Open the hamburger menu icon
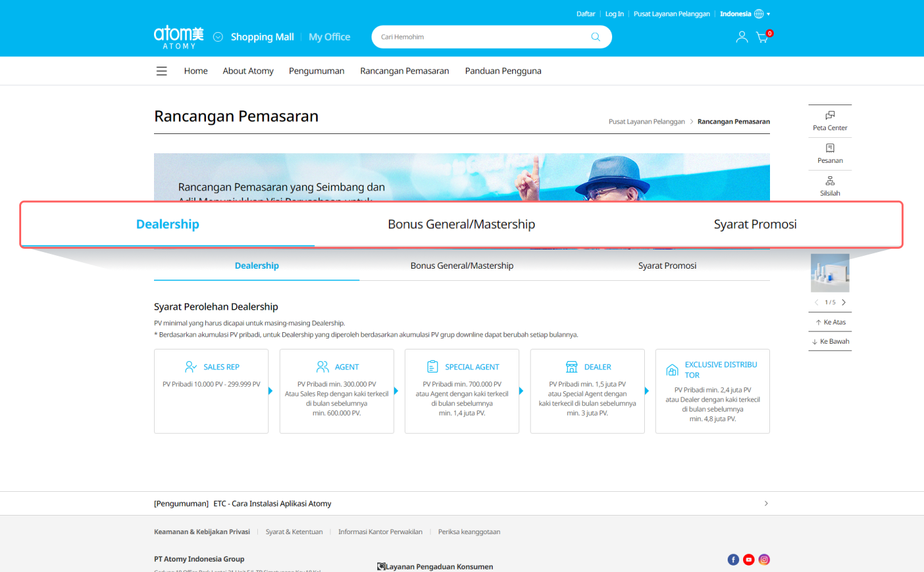The image size is (924, 572). [x=162, y=71]
